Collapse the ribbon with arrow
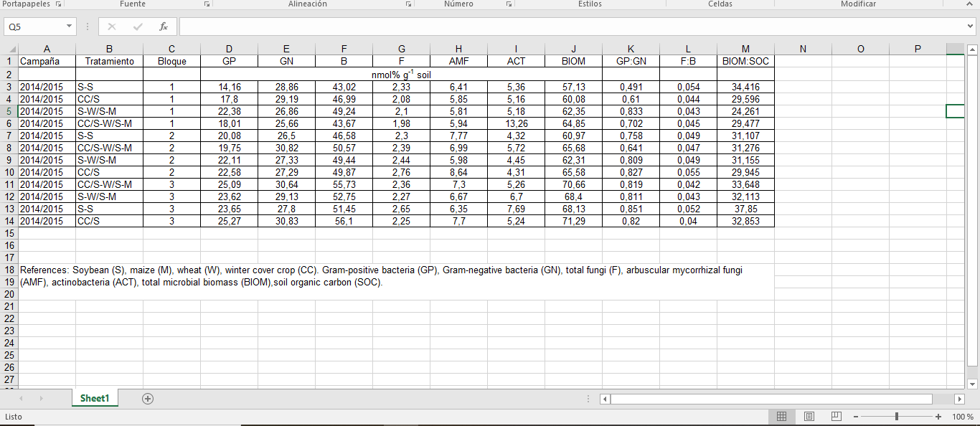 point(970,4)
